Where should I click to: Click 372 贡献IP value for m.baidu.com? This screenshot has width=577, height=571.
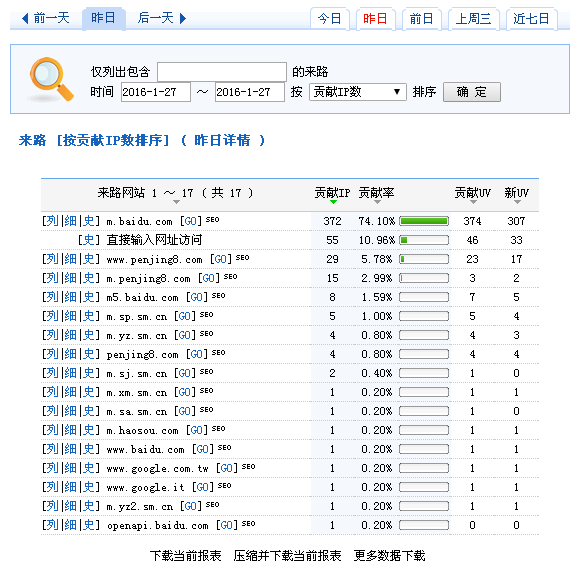click(332, 221)
